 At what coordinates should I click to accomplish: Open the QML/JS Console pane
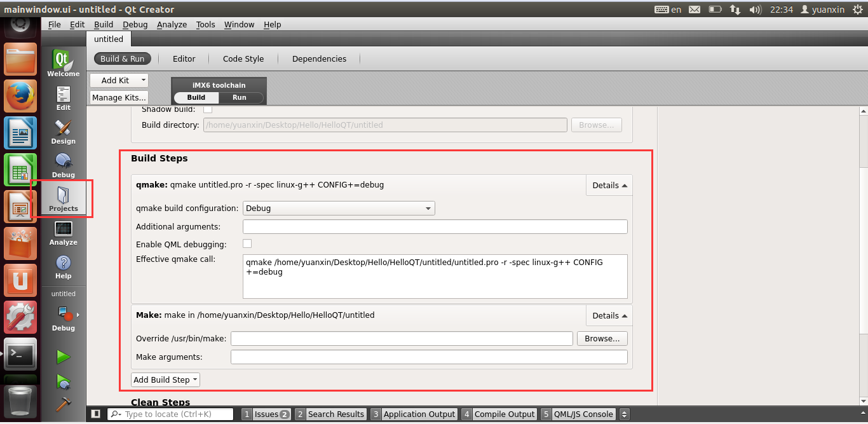coord(578,414)
